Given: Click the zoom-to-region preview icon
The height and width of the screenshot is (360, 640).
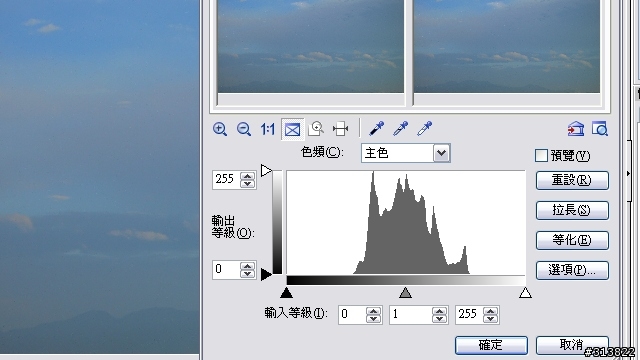Looking at the screenshot, I should tap(316, 129).
